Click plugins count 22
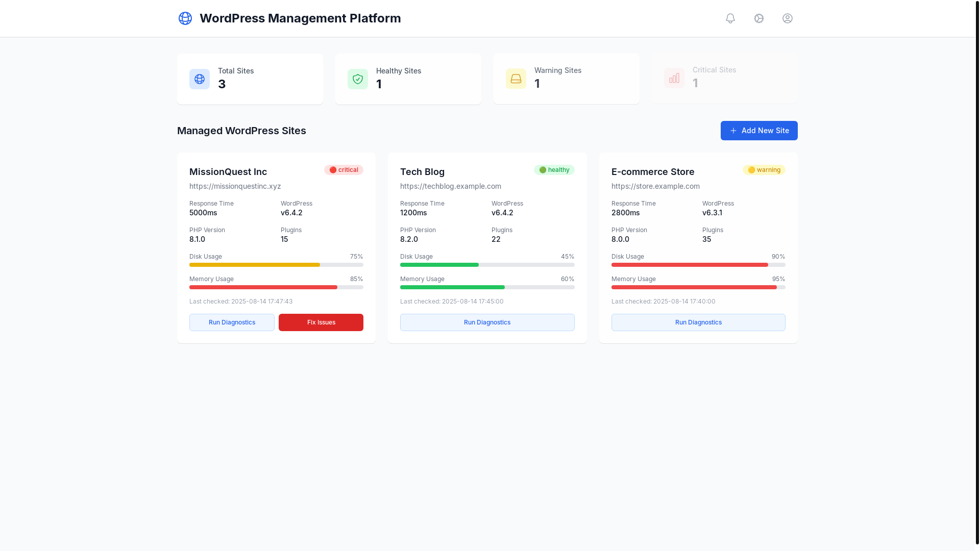Image resolution: width=980 pixels, height=551 pixels. (496, 239)
